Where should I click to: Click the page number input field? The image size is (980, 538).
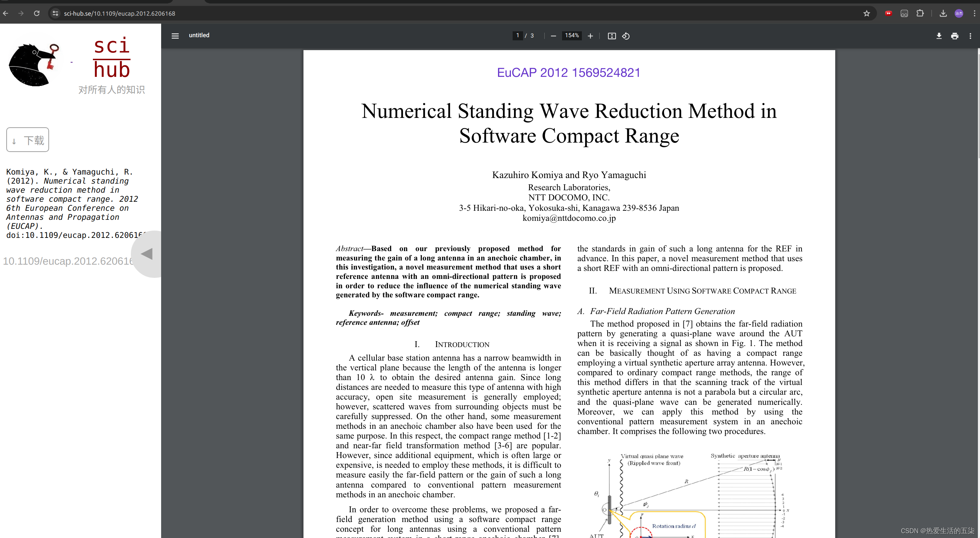pyautogui.click(x=517, y=35)
